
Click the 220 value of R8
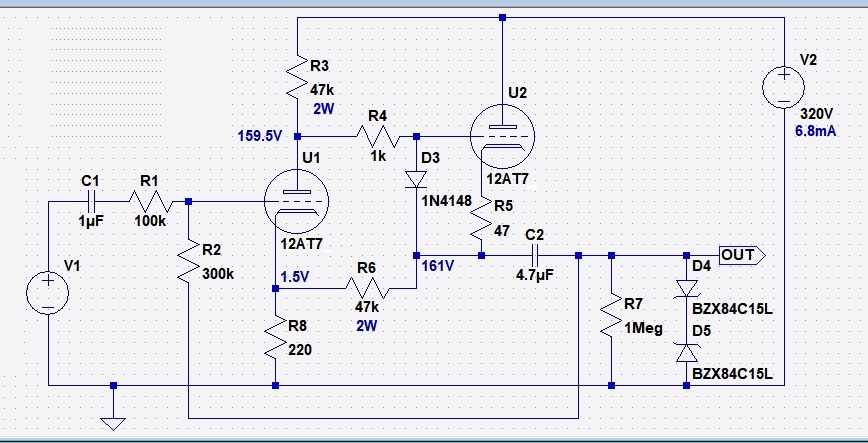pyautogui.click(x=300, y=350)
